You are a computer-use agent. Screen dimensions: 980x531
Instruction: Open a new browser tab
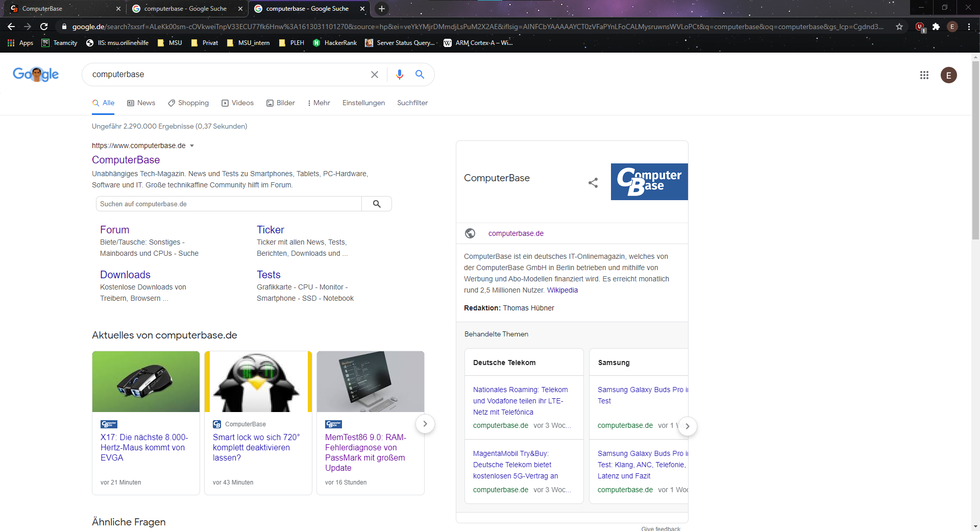pyautogui.click(x=381, y=9)
